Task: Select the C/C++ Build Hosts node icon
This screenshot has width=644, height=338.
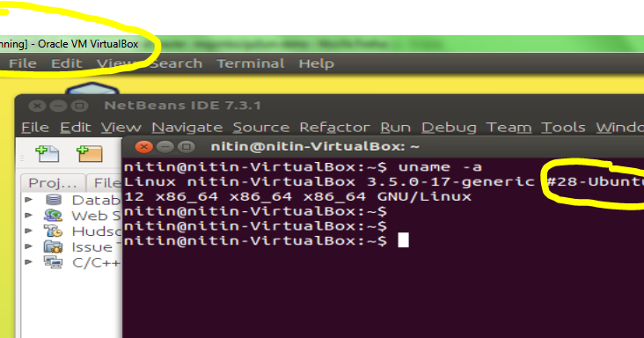Action: click(54, 262)
